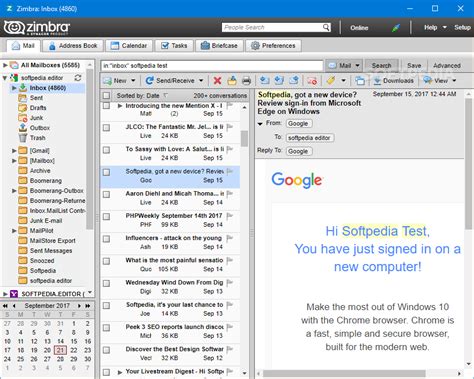
Task: Check the JLCO: The Fantastic Mr. Jel message
Action: coord(106,128)
